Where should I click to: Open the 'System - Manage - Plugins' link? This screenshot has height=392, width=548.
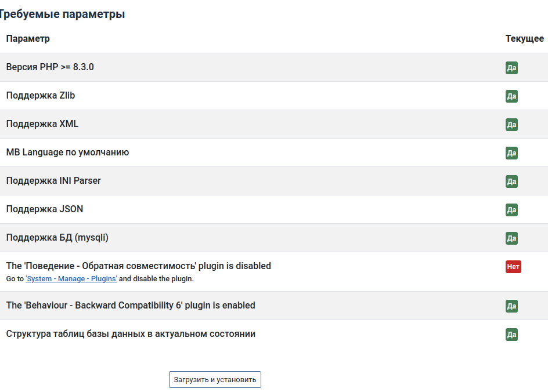[x=71, y=279]
